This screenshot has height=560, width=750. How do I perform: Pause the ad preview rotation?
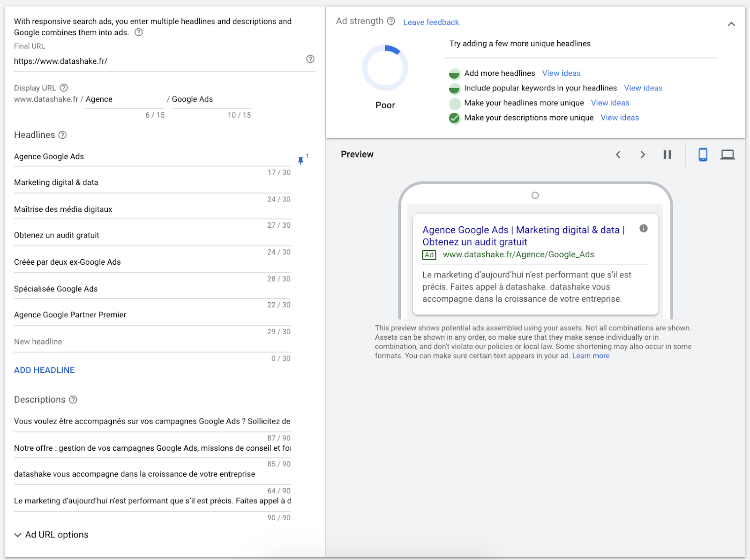click(x=667, y=154)
